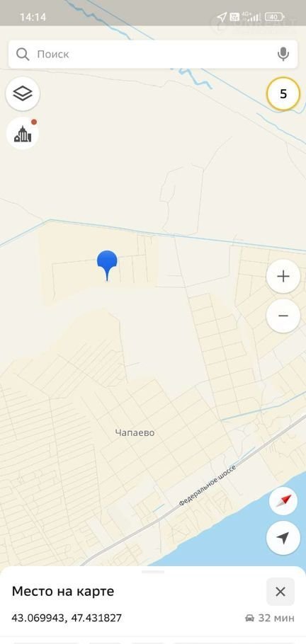The image size is (306, 644).
Task: Tap the magnifier search icon
Action: 23,54
